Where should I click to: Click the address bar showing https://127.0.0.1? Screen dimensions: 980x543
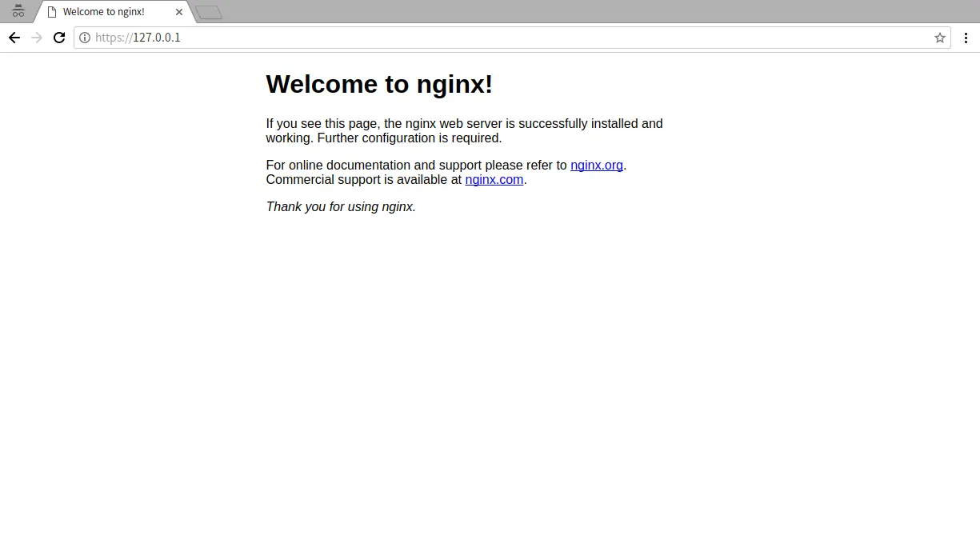point(512,38)
